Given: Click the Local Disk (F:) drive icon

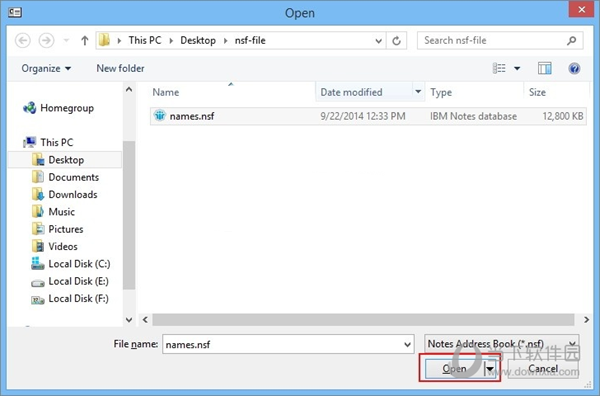Looking at the screenshot, I should [x=38, y=300].
